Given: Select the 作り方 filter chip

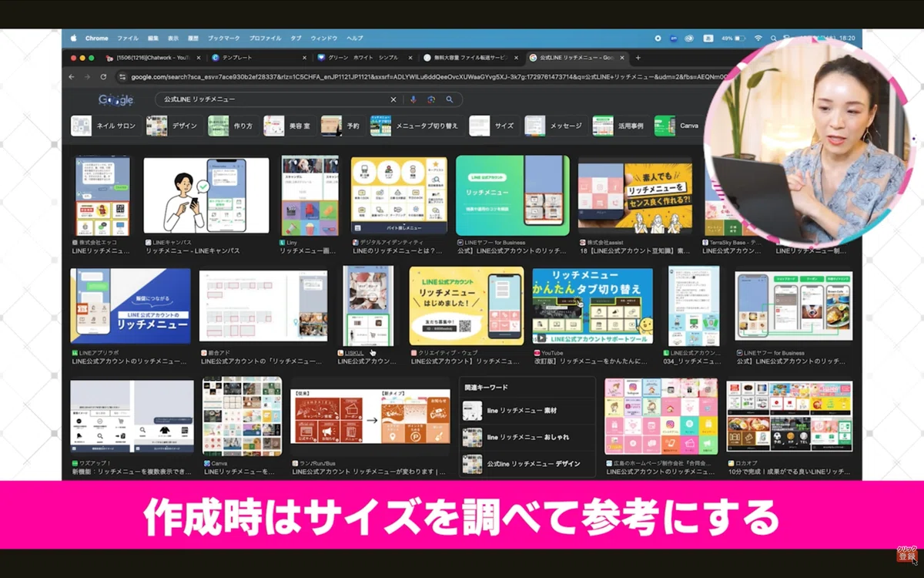Looking at the screenshot, I should coord(233,126).
